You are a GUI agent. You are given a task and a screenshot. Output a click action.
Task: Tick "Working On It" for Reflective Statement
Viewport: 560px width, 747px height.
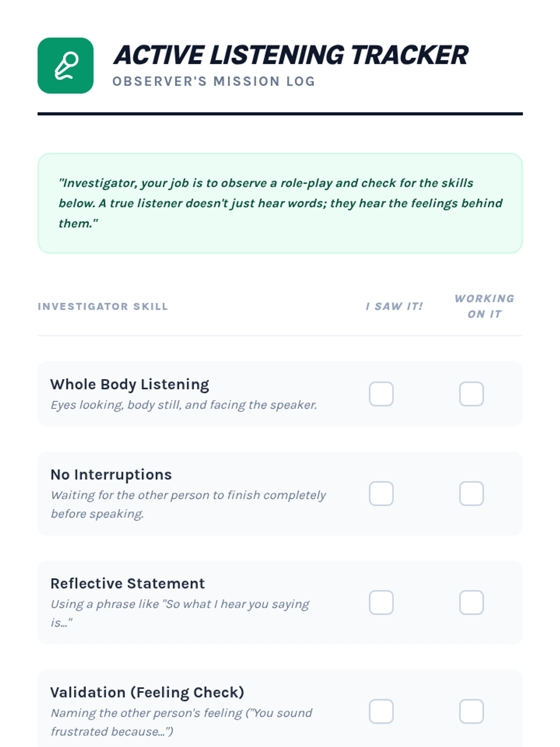click(x=471, y=602)
